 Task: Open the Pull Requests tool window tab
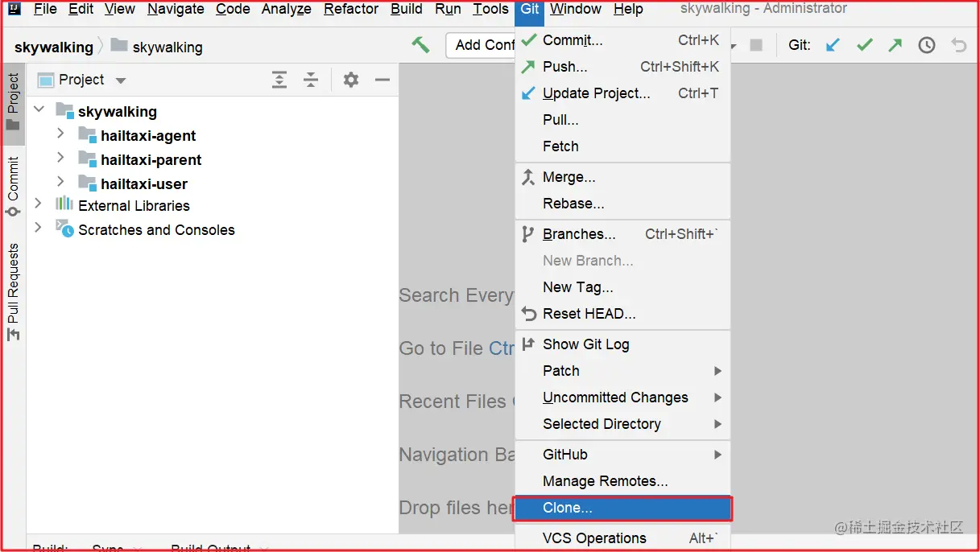click(13, 293)
